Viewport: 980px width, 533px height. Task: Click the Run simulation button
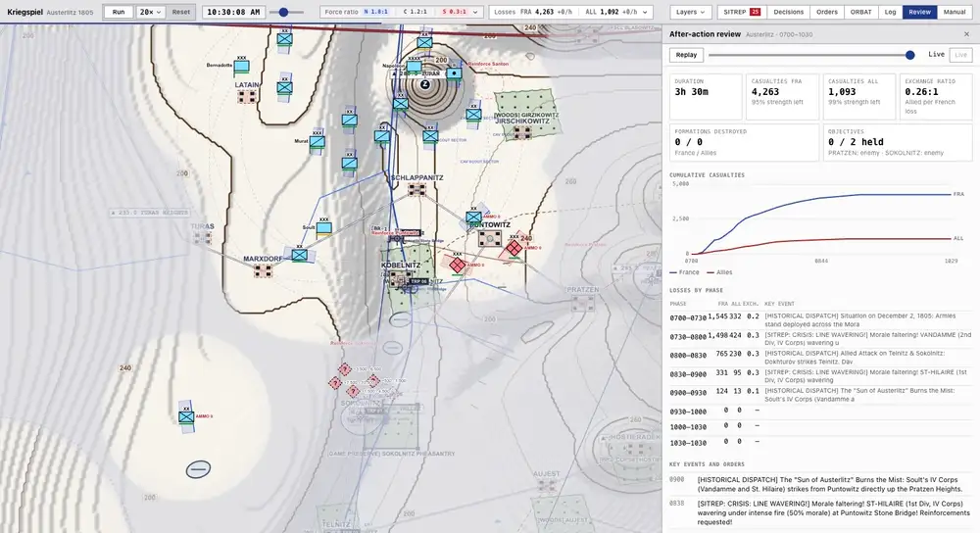119,12
